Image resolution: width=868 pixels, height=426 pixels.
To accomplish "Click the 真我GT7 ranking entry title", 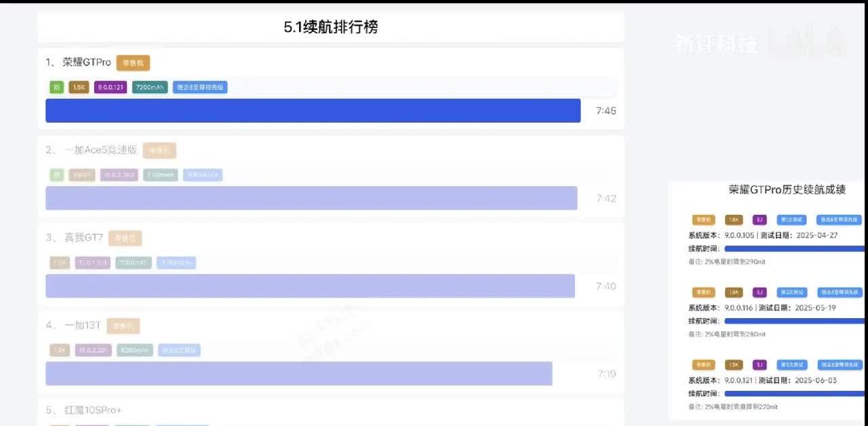I will tap(83, 237).
